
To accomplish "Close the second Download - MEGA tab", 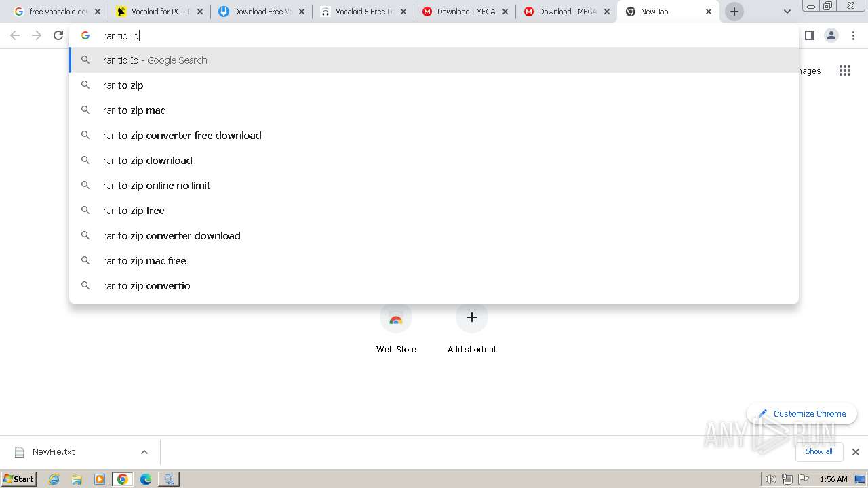I will coord(607,12).
